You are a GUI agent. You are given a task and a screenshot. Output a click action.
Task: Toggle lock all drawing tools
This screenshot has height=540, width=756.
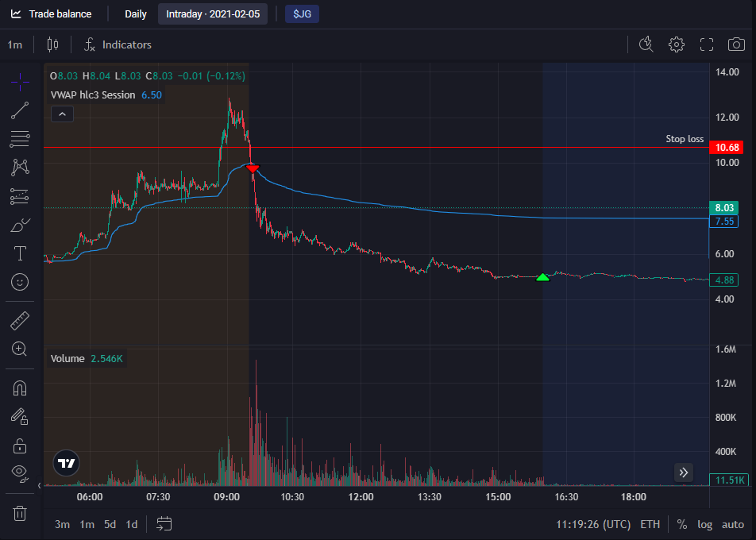(20, 445)
